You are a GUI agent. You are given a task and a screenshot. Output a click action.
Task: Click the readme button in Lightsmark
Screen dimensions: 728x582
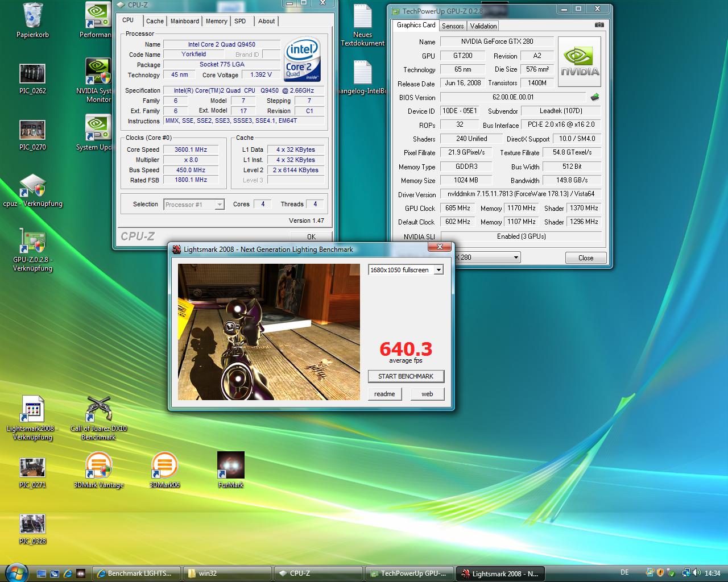coord(384,394)
